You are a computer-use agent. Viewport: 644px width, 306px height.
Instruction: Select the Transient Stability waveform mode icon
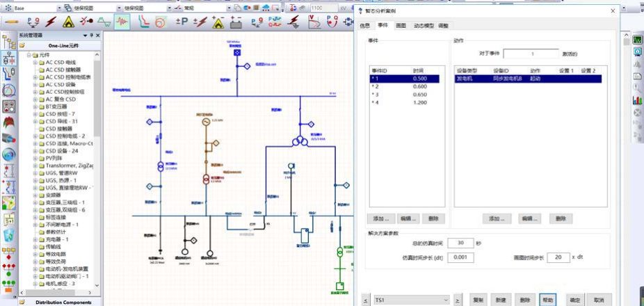click(x=122, y=22)
